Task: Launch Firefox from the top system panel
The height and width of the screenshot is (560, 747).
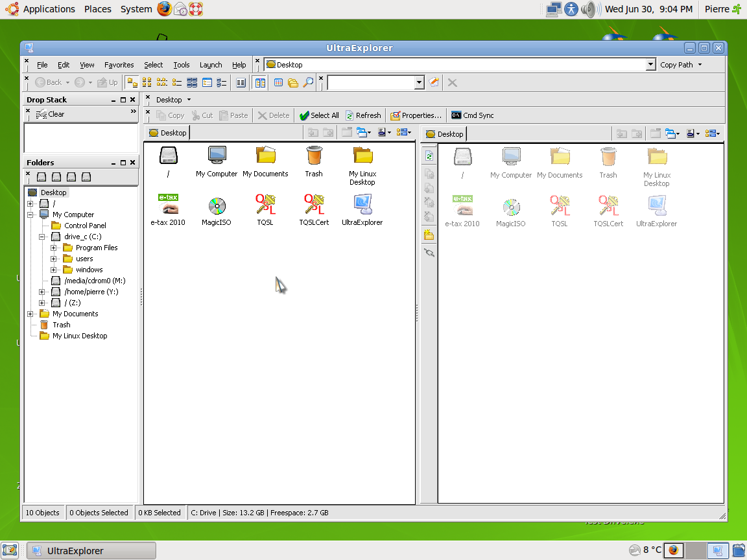Action: pos(165,9)
